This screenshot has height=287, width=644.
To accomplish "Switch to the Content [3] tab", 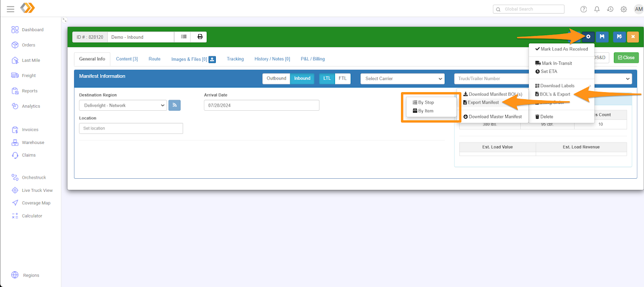I will tap(127, 59).
